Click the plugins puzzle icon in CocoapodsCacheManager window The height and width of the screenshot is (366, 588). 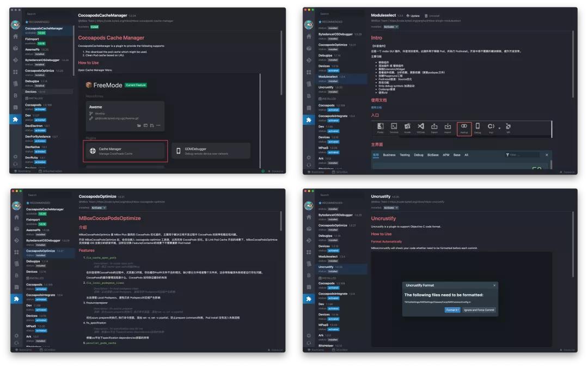click(15, 119)
